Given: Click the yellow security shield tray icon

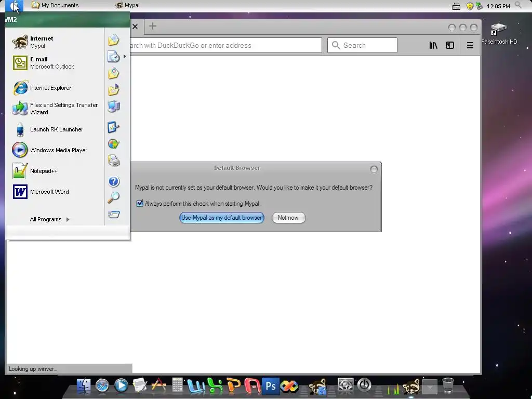Looking at the screenshot, I should click(x=470, y=6).
